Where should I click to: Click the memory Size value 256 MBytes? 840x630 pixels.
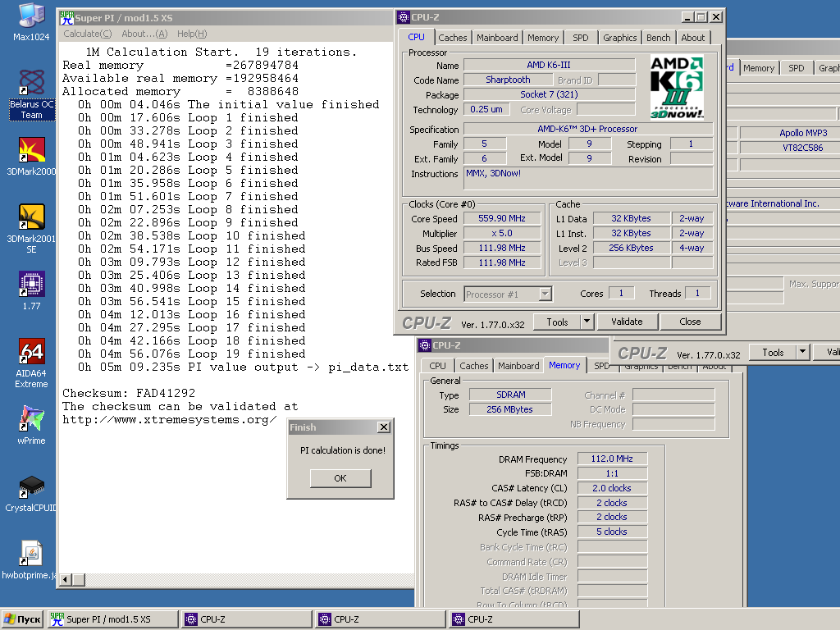coord(510,409)
